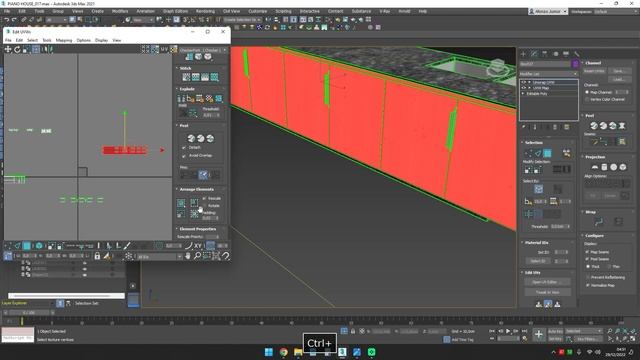
Task: Toggle the Avoid Overlap checkbox
Action: pos(184,156)
